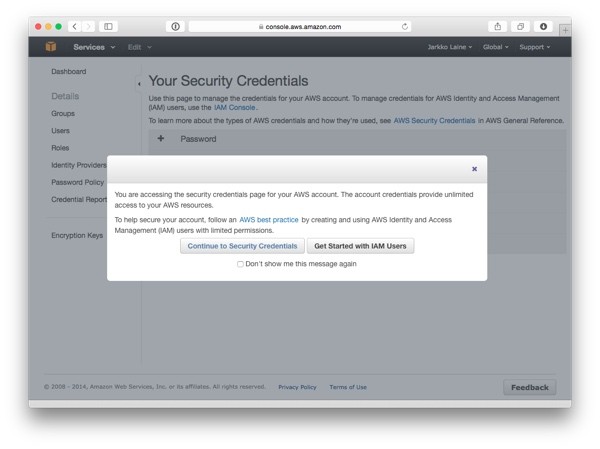Screen dimensions: 600x449
Task: Click the AWS cube logo icon
Action: [51, 47]
